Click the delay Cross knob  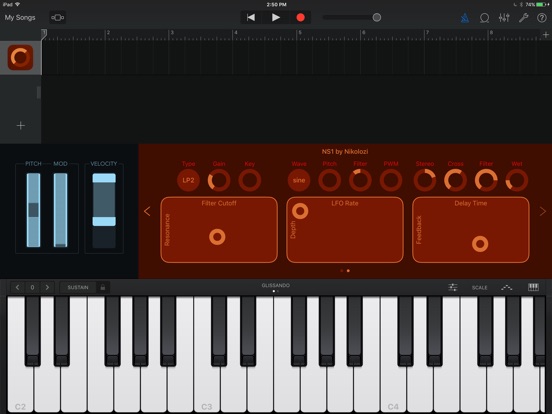click(456, 180)
